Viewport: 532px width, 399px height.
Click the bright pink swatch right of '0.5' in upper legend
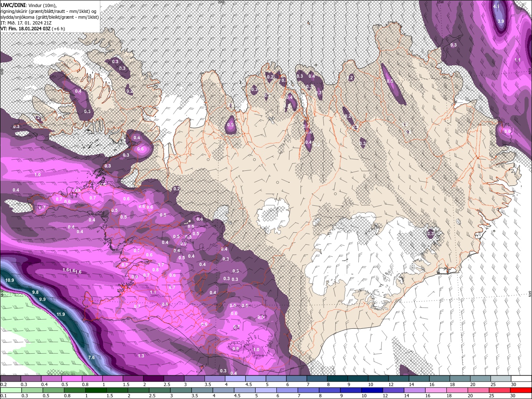point(71,379)
